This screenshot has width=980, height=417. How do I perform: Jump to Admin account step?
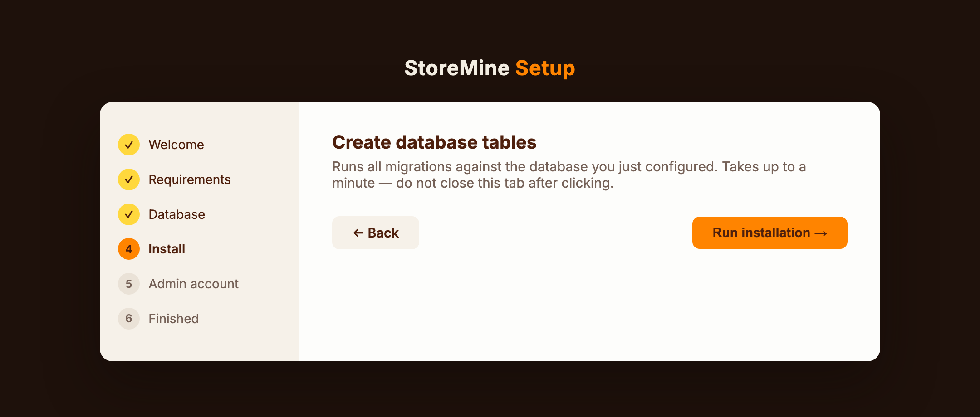pyautogui.click(x=193, y=284)
